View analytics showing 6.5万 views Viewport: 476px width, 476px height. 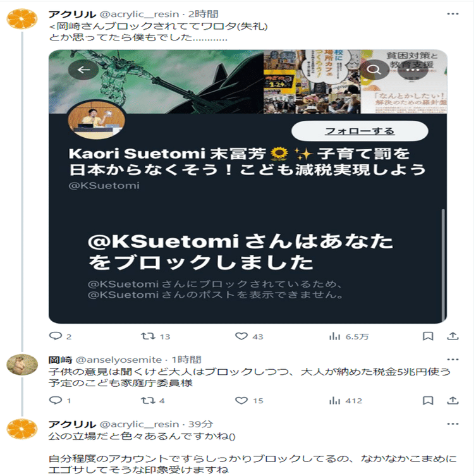tap(348, 336)
